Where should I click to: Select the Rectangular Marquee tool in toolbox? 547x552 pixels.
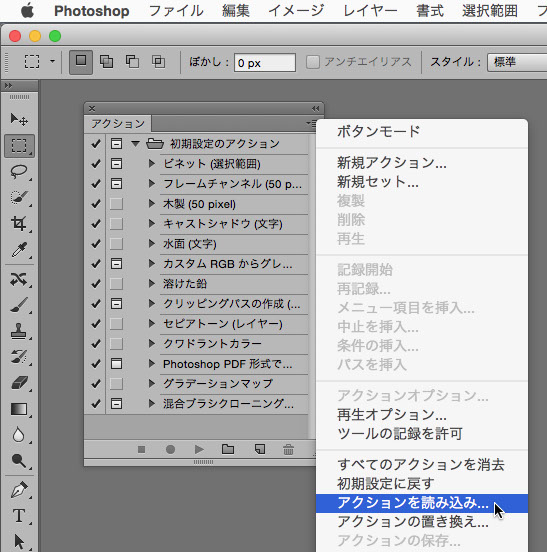tap(19, 146)
